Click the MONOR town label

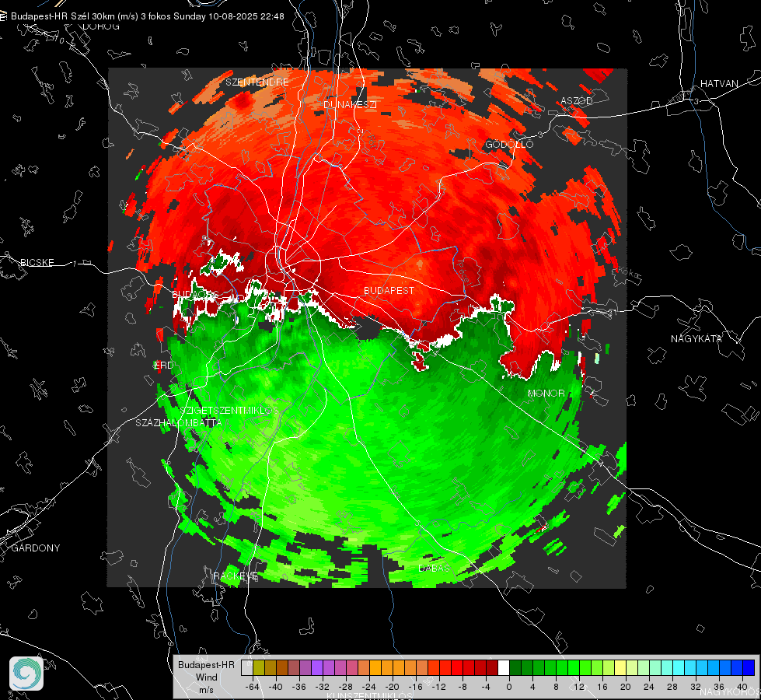546,393
